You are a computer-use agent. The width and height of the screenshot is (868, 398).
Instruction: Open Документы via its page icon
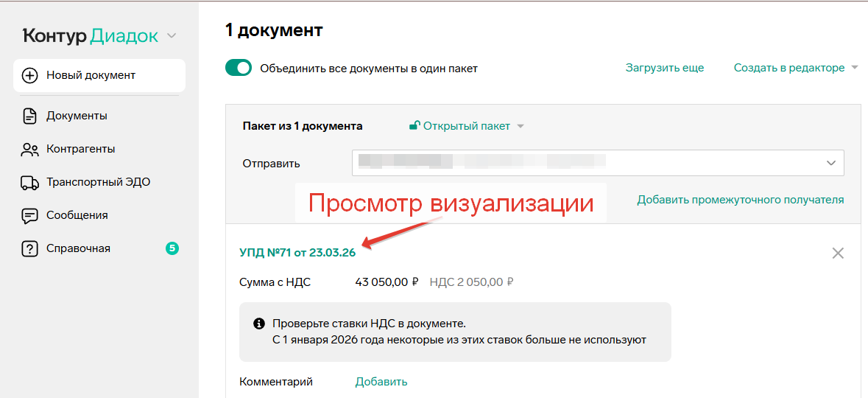[29, 116]
